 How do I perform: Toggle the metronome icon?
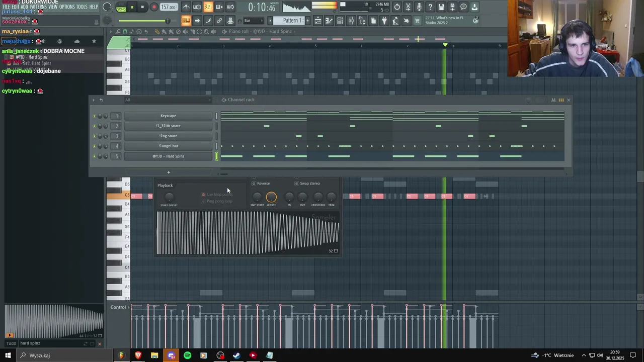186,7
